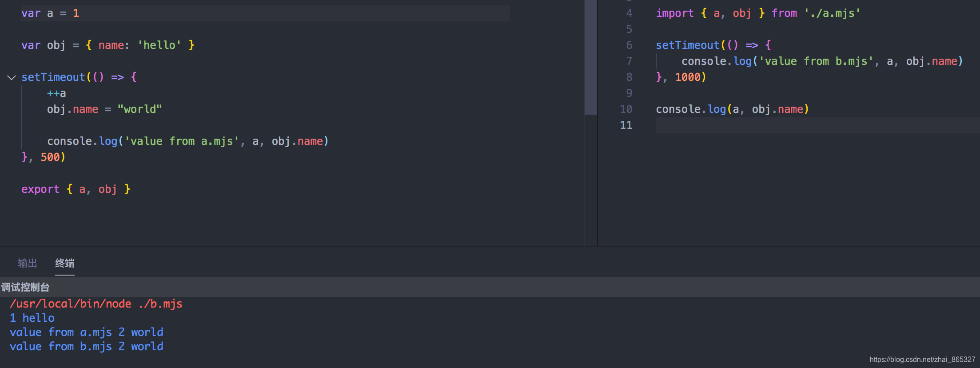The width and height of the screenshot is (980, 368).
Task: Click console.log 'value from a.mjs' line
Action: point(188,141)
